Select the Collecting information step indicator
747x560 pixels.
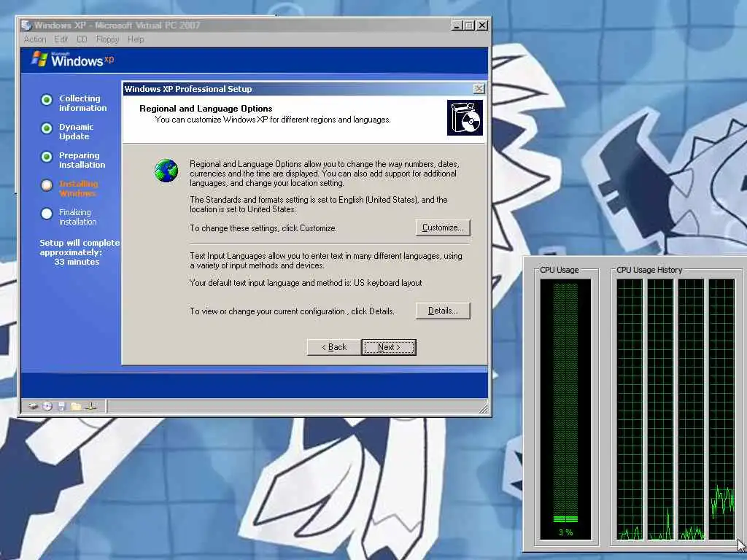(47, 99)
